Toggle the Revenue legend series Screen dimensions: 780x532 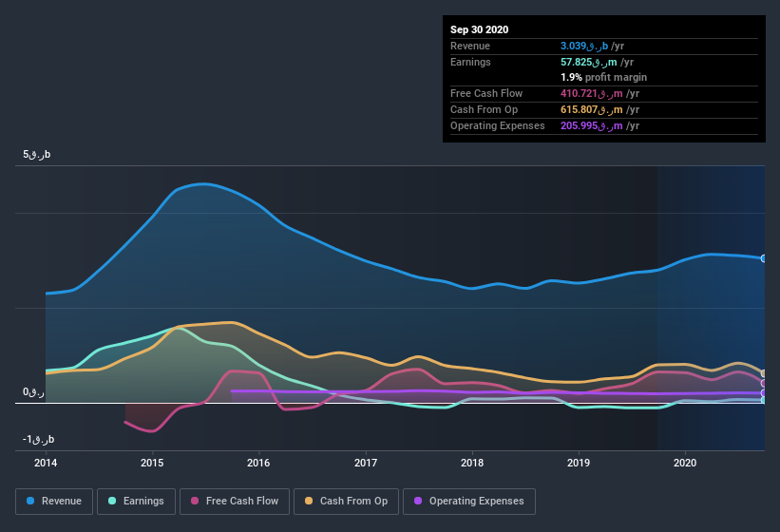click(x=54, y=501)
